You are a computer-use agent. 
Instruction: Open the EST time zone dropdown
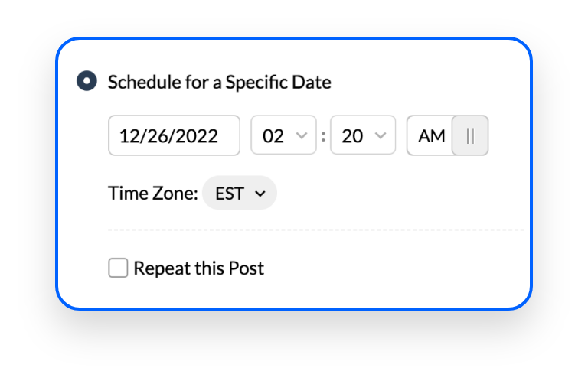click(x=240, y=193)
